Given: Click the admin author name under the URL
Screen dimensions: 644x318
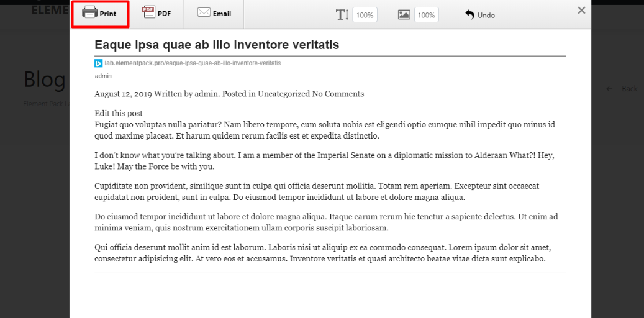Looking at the screenshot, I should [103, 76].
